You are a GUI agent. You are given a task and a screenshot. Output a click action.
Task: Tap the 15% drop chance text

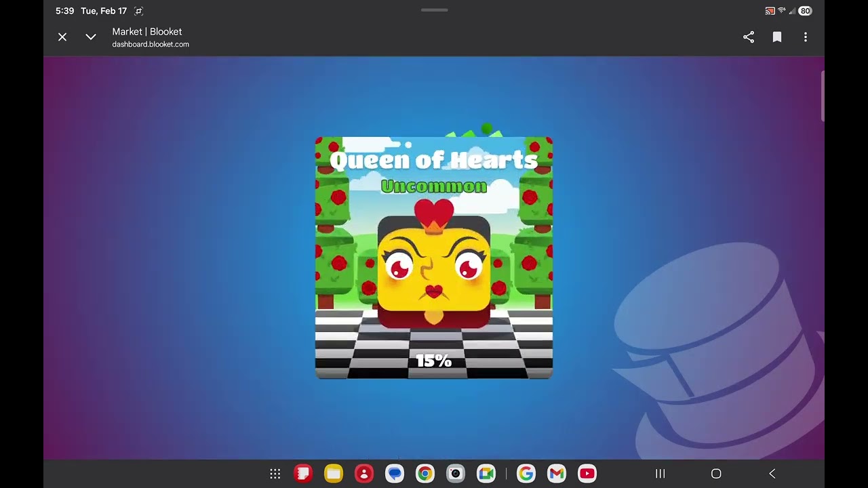click(x=434, y=361)
